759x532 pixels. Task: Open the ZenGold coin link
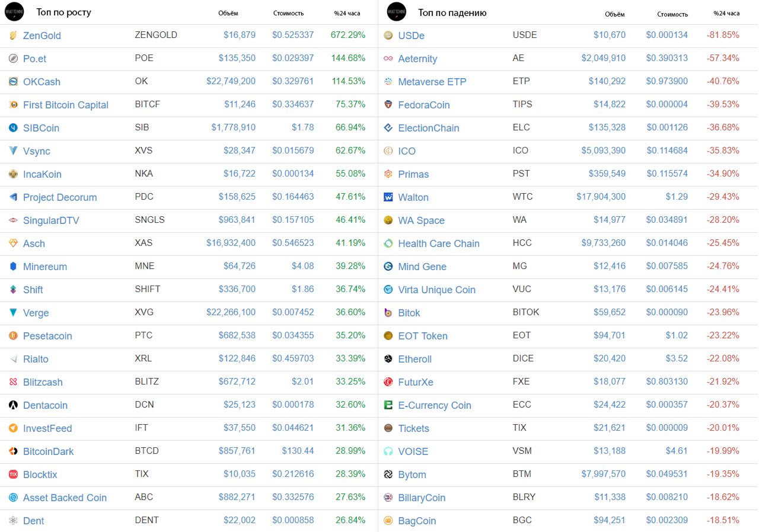(42, 36)
